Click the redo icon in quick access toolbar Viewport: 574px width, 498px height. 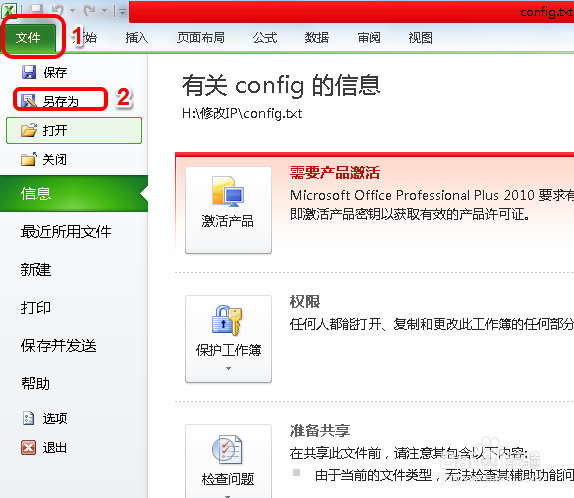click(89, 10)
